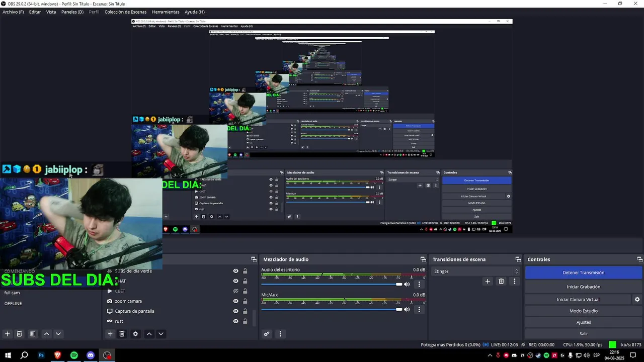Open the Colección de Escenas menu
Screen dimensions: 644x362
pos(125,12)
